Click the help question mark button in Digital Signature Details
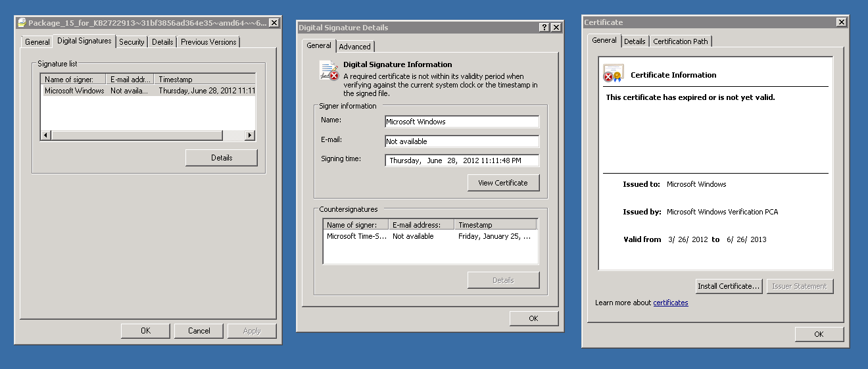Screen dimensions: 868x369 coord(544,28)
